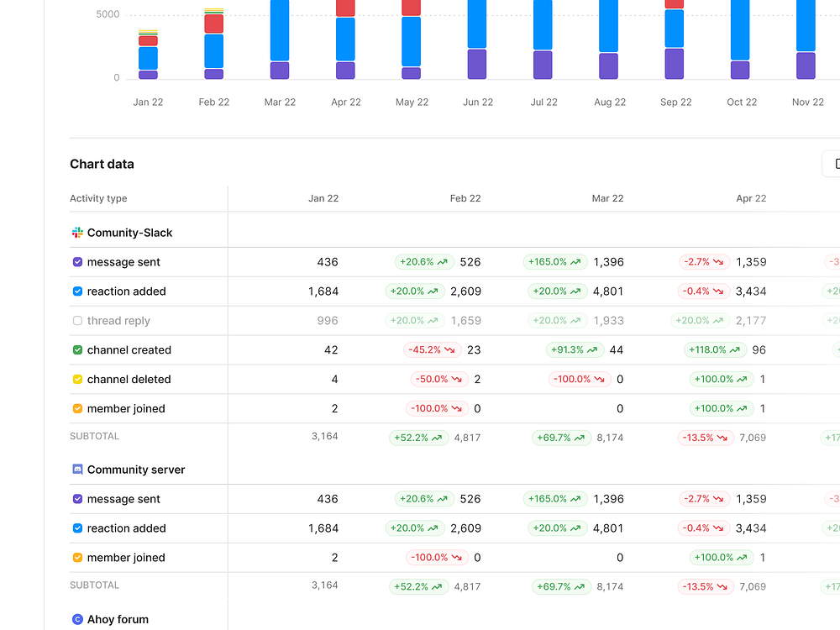Click the red segment of the May 22 bar

click(x=411, y=8)
